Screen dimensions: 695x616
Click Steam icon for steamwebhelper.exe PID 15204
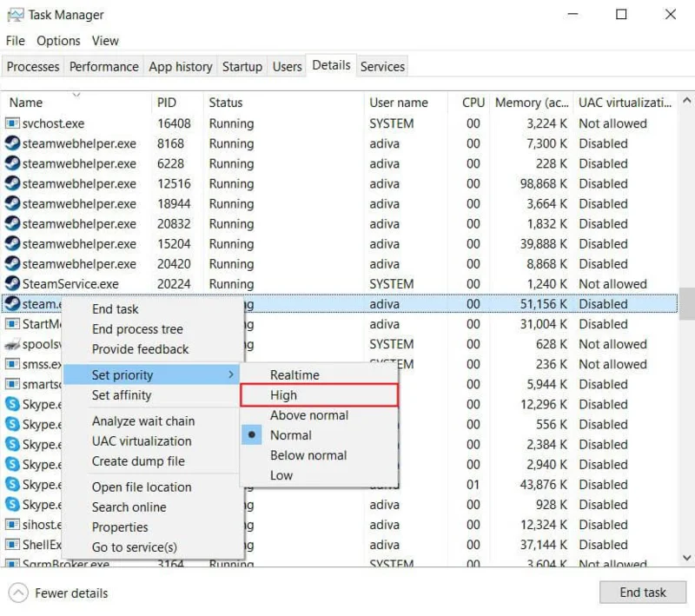12,243
